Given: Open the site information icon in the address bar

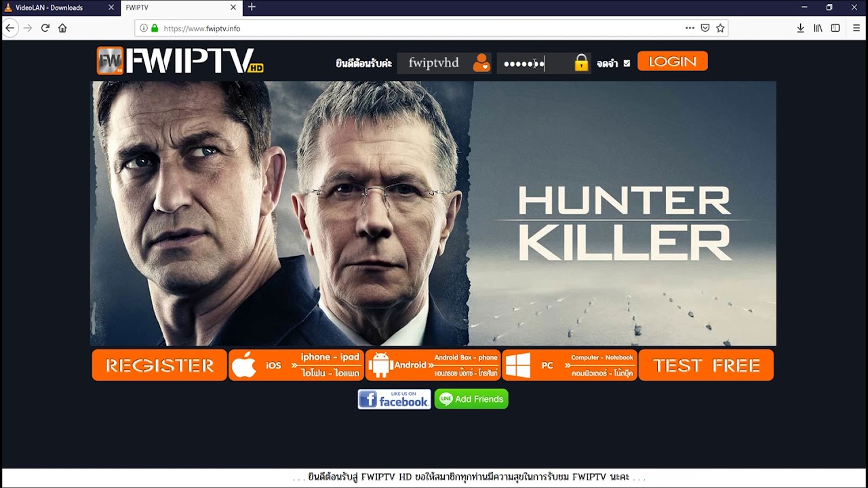Looking at the screenshot, I should click(143, 28).
